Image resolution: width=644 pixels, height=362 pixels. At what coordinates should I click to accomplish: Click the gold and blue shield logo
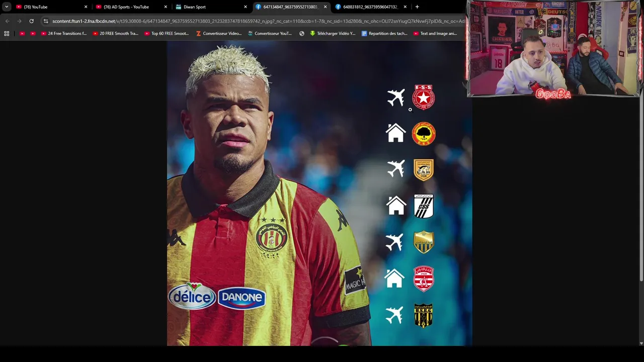pyautogui.click(x=424, y=242)
